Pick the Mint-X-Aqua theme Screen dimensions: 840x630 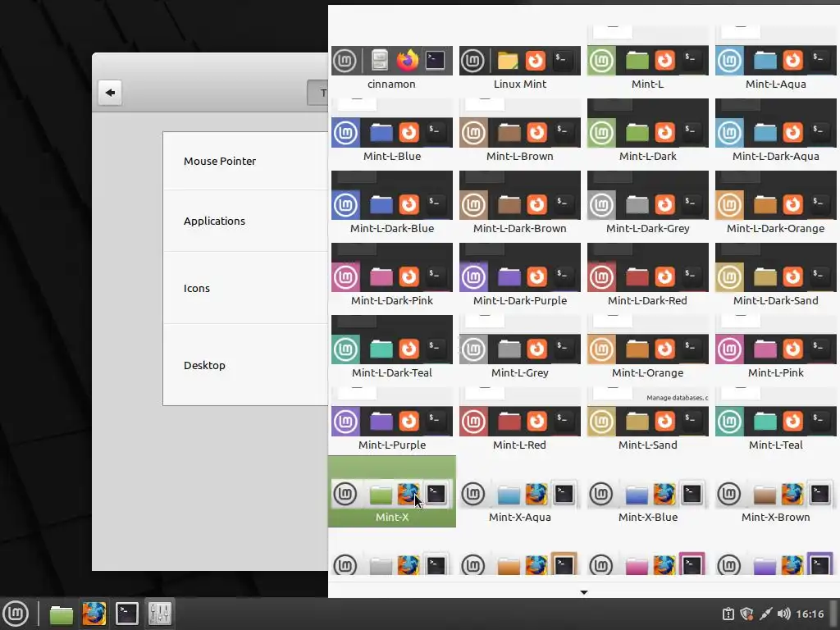pos(519,493)
